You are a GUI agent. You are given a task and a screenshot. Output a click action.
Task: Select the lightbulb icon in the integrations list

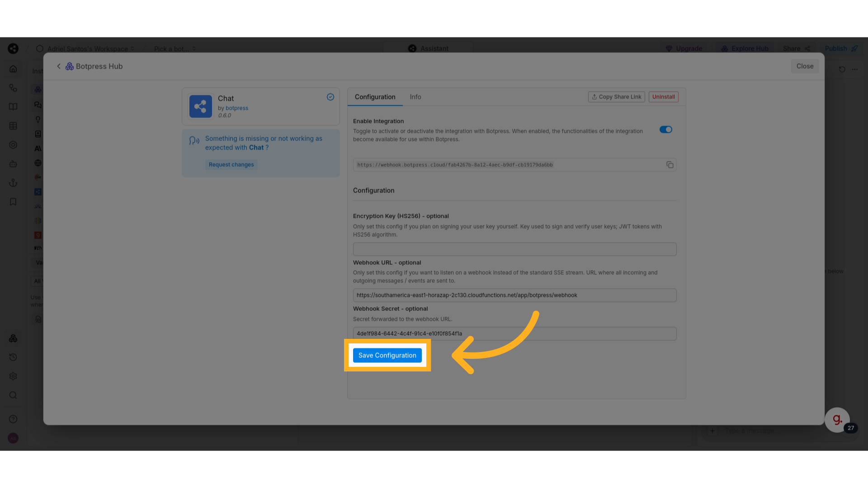click(x=38, y=119)
